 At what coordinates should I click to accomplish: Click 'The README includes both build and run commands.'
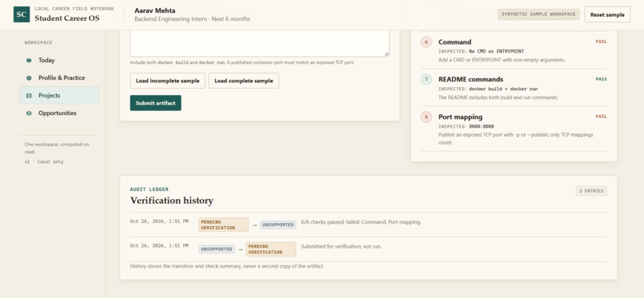tap(499, 97)
